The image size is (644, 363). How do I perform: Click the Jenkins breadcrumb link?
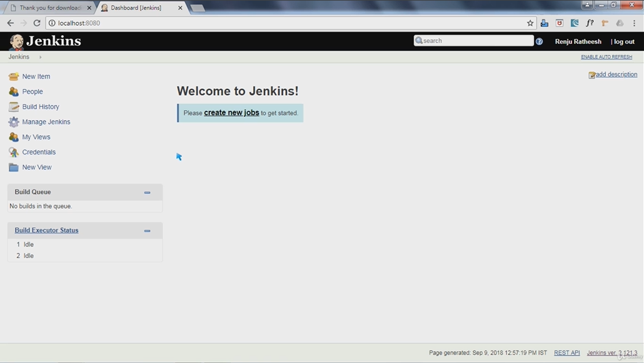click(x=19, y=57)
